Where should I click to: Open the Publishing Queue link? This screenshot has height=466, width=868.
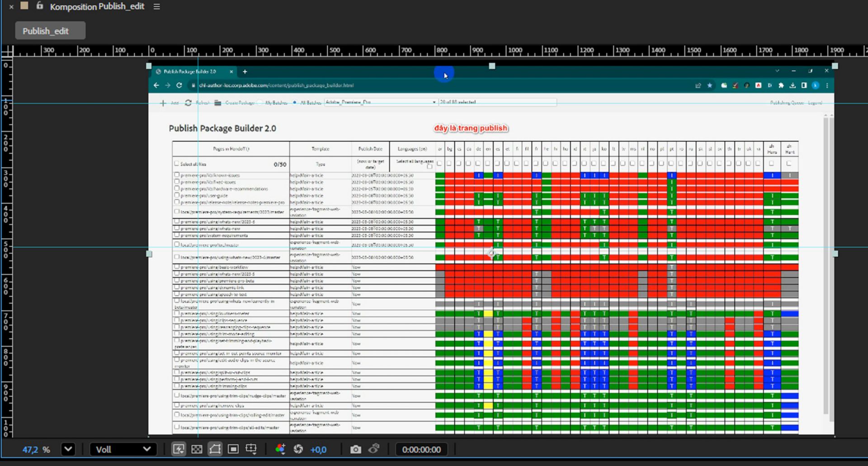pyautogui.click(x=787, y=103)
